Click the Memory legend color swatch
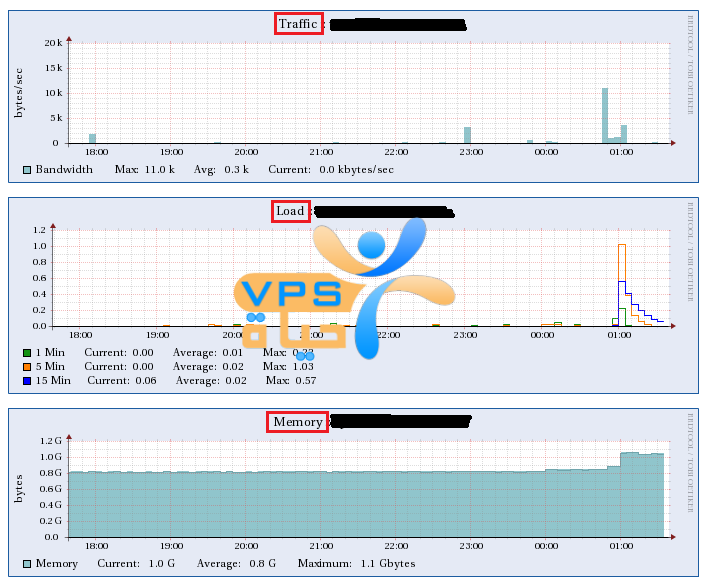The image size is (710, 582). coord(27,564)
